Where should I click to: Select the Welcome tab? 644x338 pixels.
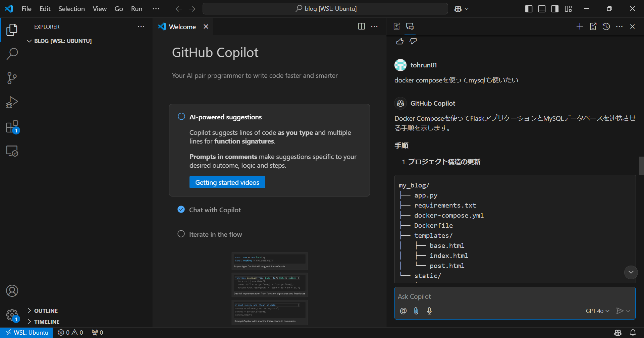click(183, 26)
